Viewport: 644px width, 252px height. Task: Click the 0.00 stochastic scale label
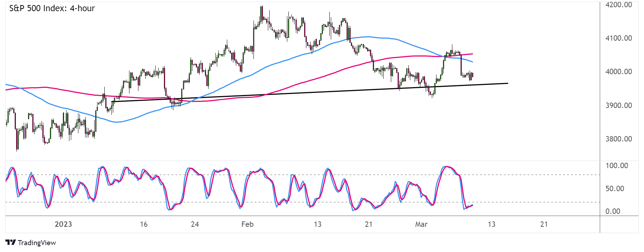coord(613,211)
